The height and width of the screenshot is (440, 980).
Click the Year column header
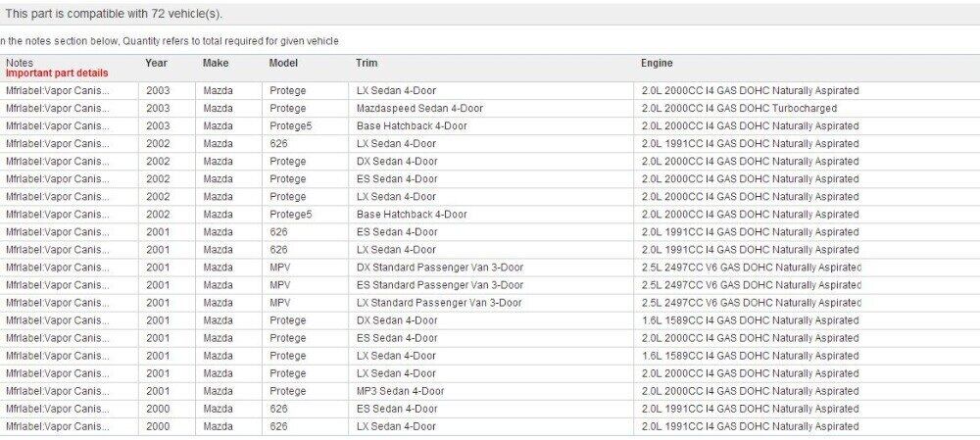coord(156,63)
